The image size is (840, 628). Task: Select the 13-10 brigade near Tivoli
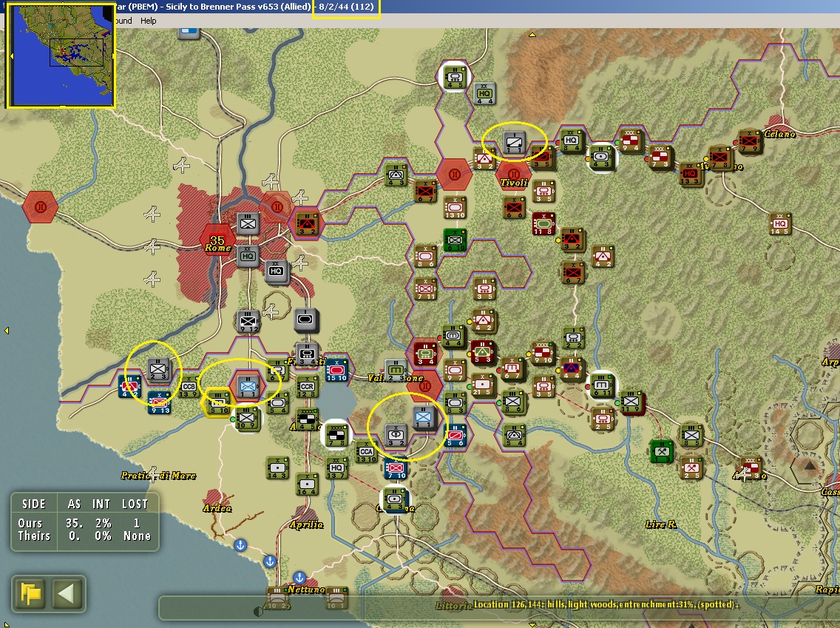pos(454,207)
